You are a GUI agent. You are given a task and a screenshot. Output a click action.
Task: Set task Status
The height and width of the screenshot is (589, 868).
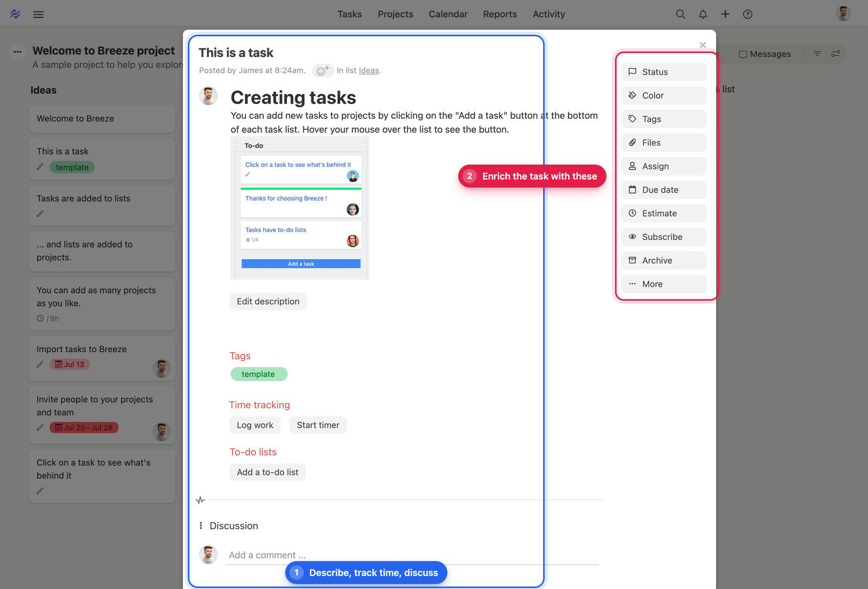point(664,72)
